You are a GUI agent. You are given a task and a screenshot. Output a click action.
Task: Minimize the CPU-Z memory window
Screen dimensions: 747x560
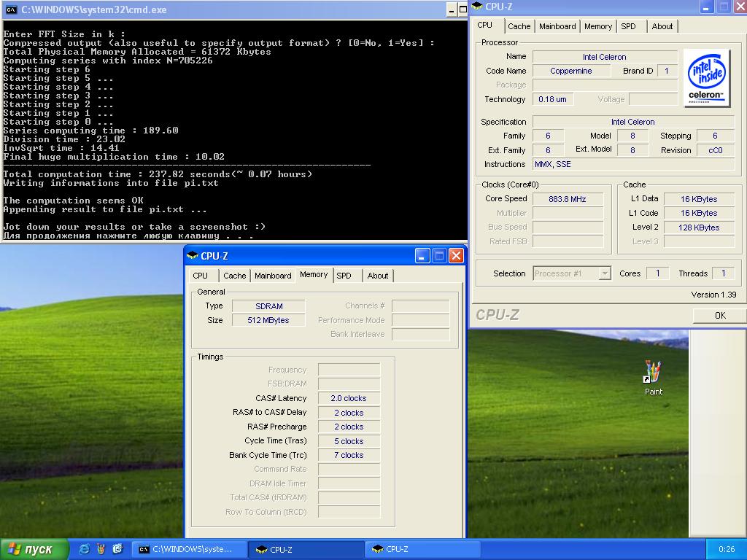click(422, 256)
